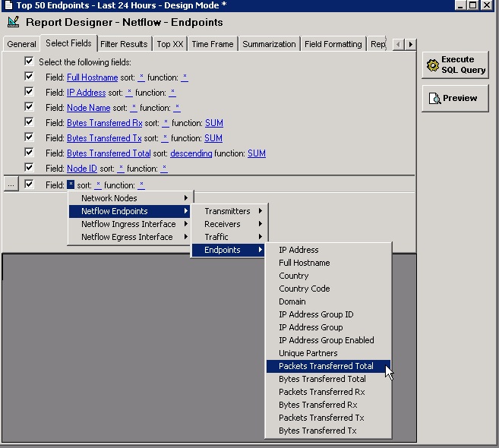Expand the Transmitters submenu
Image resolution: width=499 pixels, height=448 pixels.
point(229,211)
